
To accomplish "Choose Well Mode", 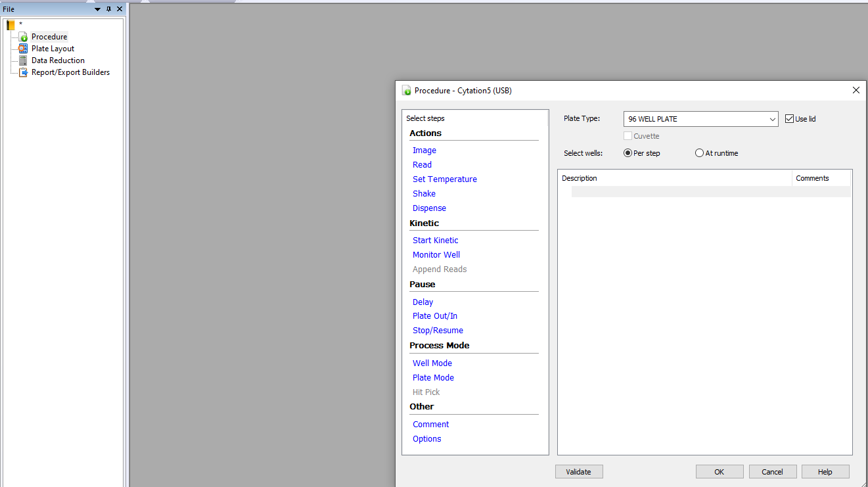I will click(432, 363).
